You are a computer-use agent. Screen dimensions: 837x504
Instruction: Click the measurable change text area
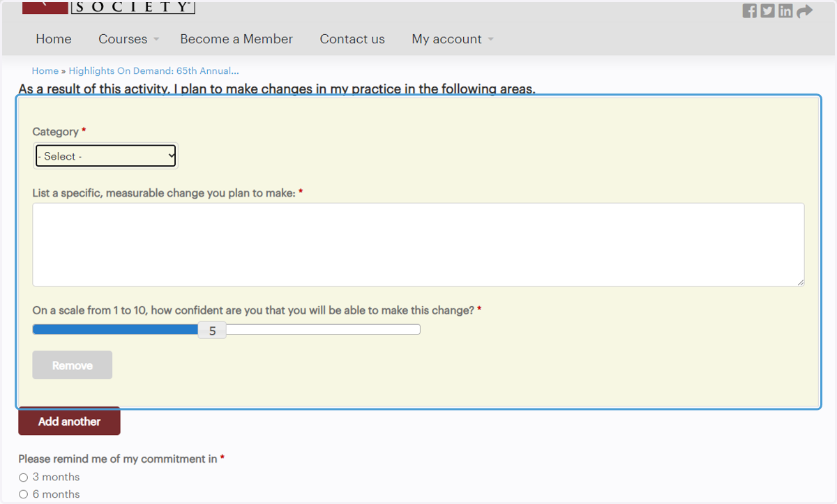tap(418, 245)
